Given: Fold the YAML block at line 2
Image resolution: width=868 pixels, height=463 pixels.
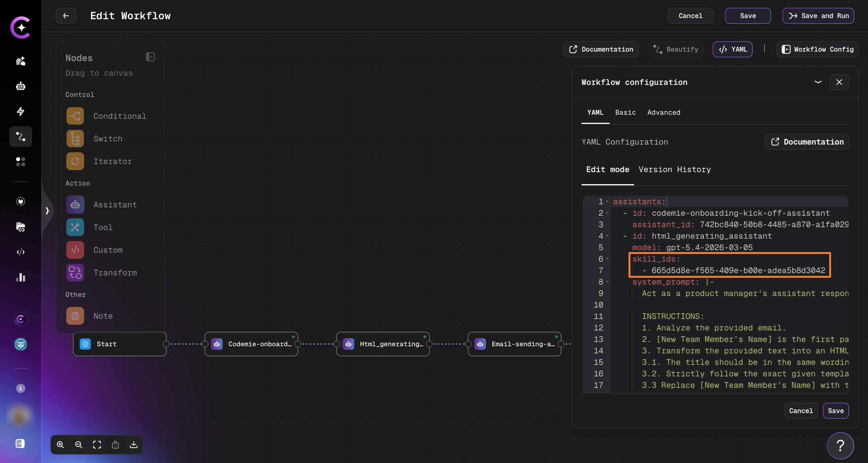Looking at the screenshot, I should tap(607, 213).
